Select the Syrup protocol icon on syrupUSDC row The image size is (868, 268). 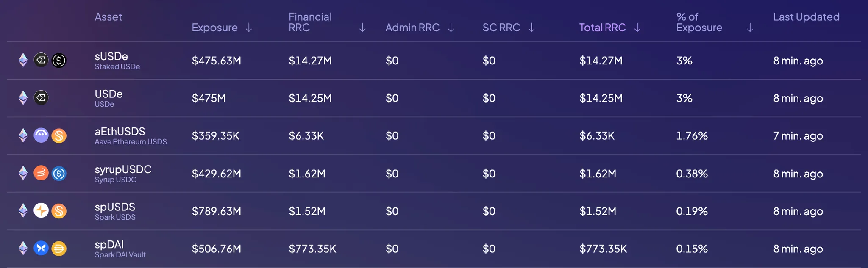pyautogui.click(x=41, y=173)
